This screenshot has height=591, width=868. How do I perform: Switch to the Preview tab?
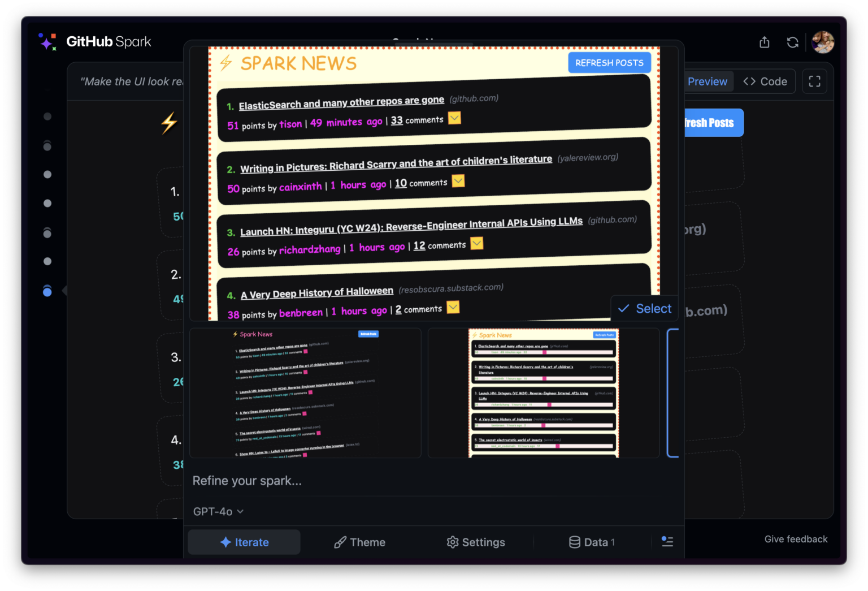coord(708,81)
